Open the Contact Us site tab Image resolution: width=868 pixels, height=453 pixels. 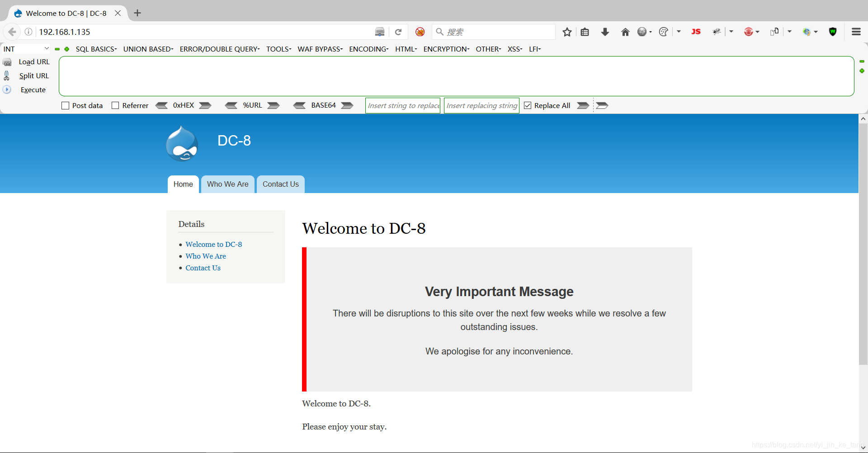(x=281, y=184)
